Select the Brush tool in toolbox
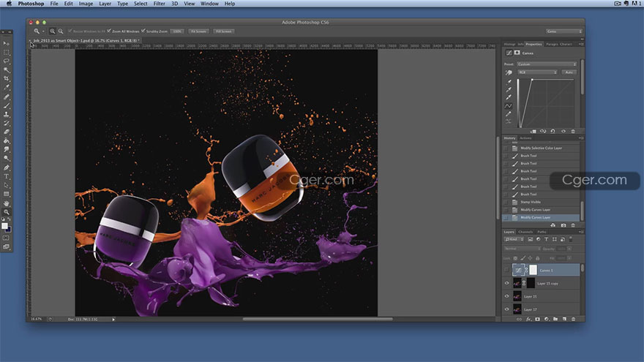This screenshot has width=644, height=362. [x=6, y=105]
